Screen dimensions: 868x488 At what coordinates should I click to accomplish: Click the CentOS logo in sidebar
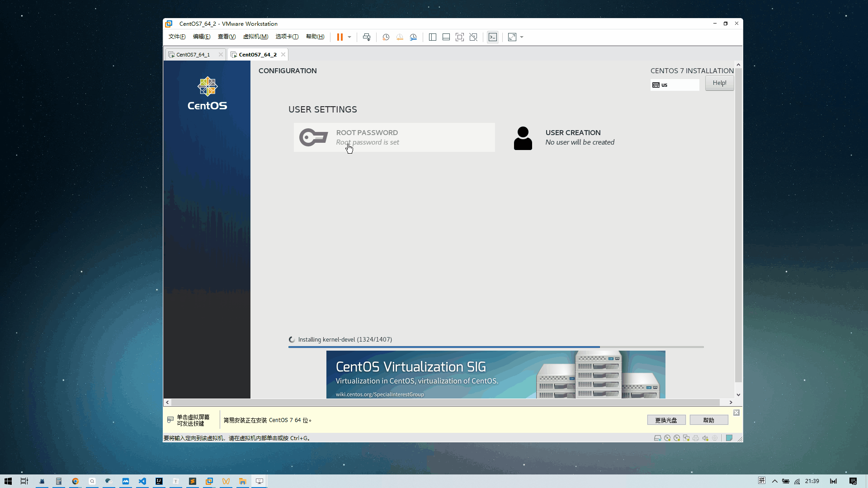pyautogui.click(x=208, y=94)
